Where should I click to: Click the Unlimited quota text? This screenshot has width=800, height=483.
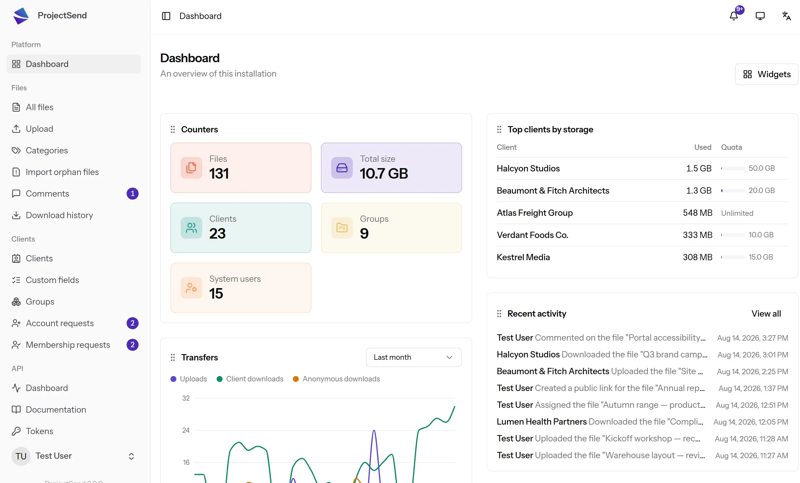(737, 213)
